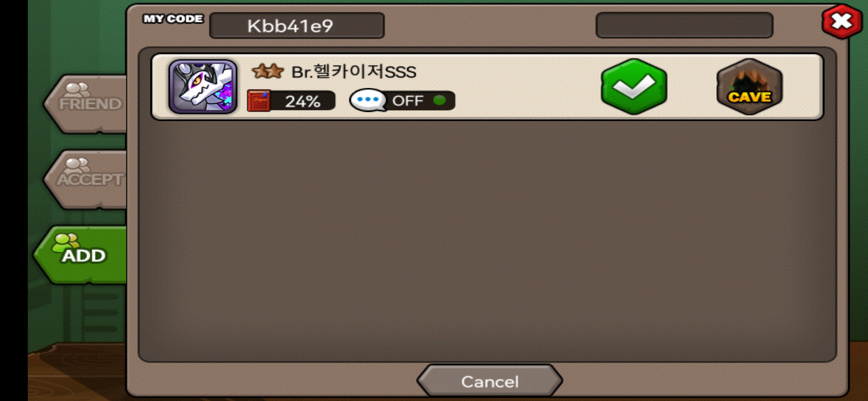Tap the green checkmark accept button
This screenshot has height=401, width=868.
pyautogui.click(x=634, y=86)
